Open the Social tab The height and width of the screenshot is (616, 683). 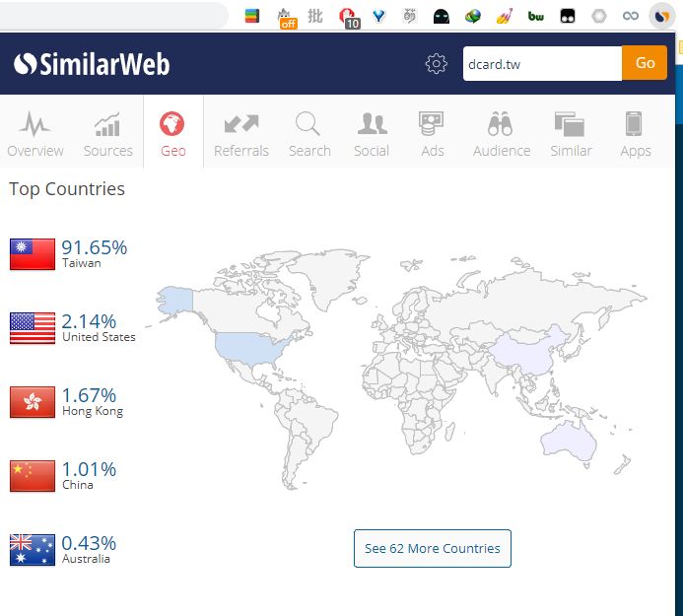[372, 133]
